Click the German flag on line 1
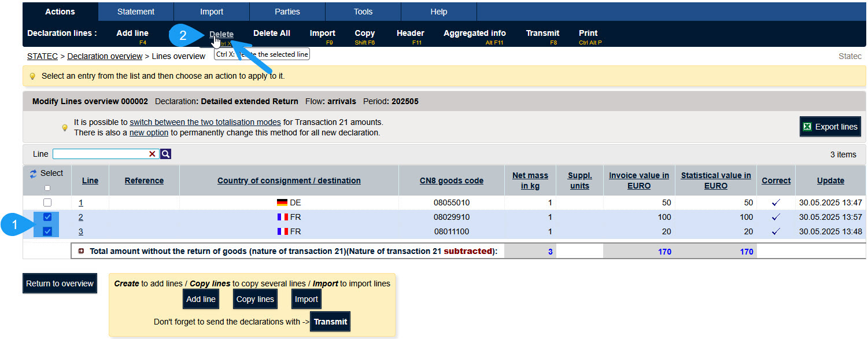868x339 pixels. (x=281, y=202)
